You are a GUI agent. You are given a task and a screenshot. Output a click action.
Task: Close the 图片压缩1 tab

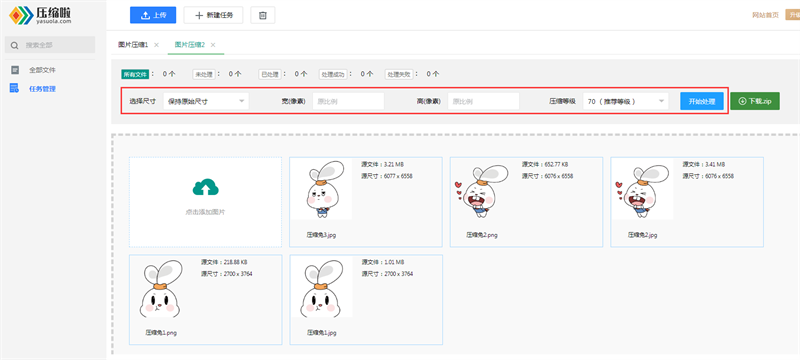pos(156,45)
